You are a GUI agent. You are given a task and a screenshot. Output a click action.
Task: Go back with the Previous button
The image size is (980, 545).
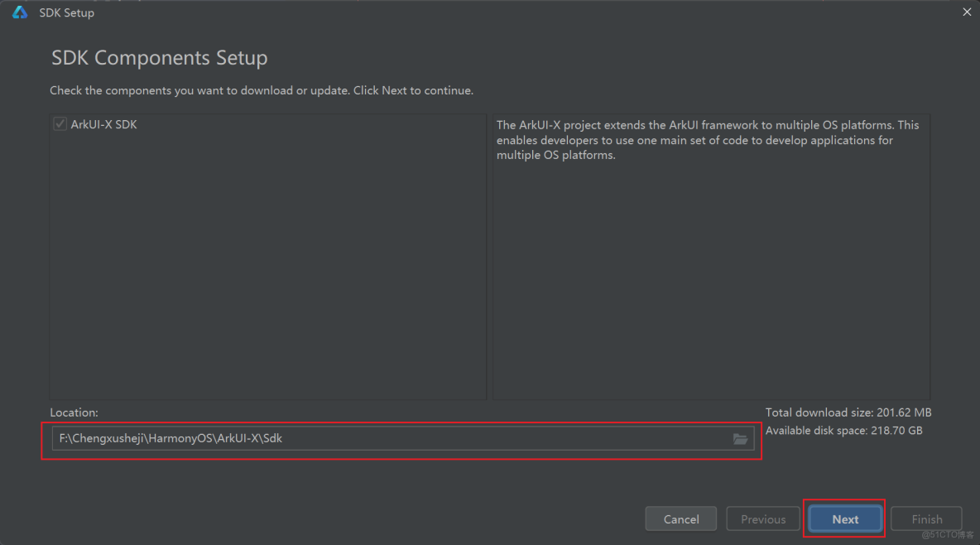click(762, 519)
